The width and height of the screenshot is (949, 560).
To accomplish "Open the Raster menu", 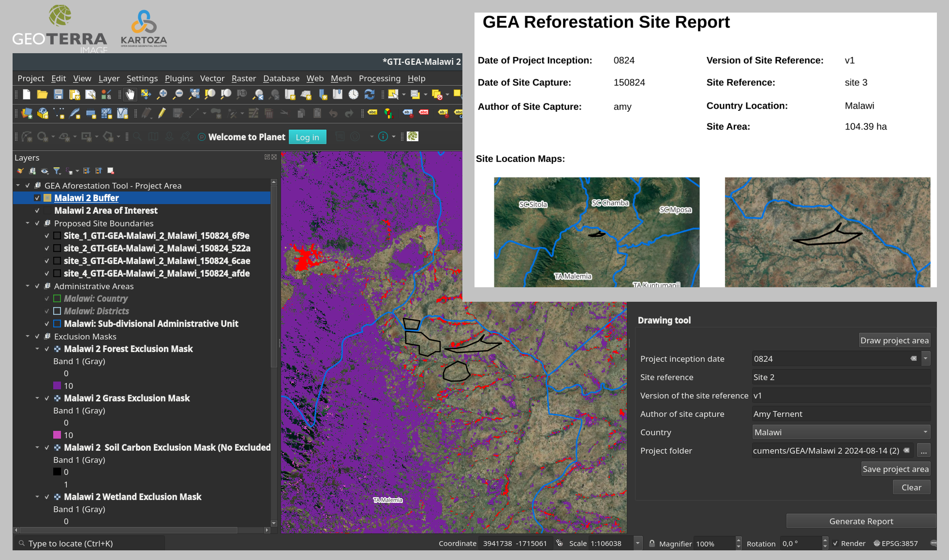I will click(x=244, y=78).
